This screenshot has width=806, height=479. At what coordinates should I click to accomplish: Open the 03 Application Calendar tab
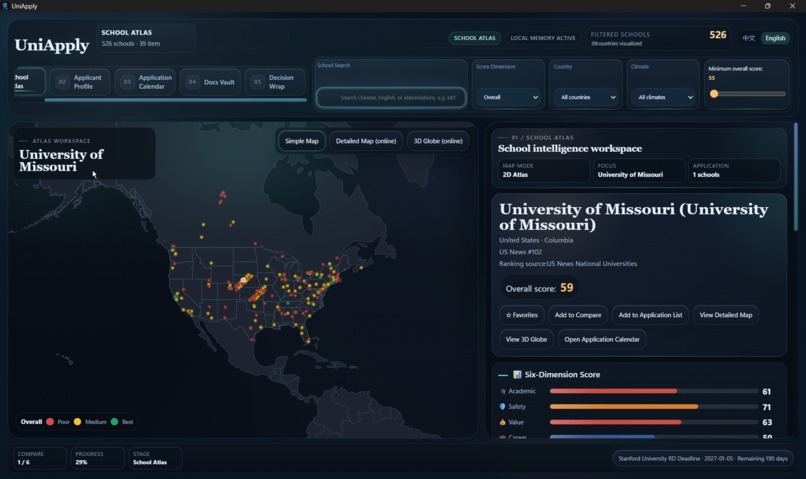pos(145,82)
